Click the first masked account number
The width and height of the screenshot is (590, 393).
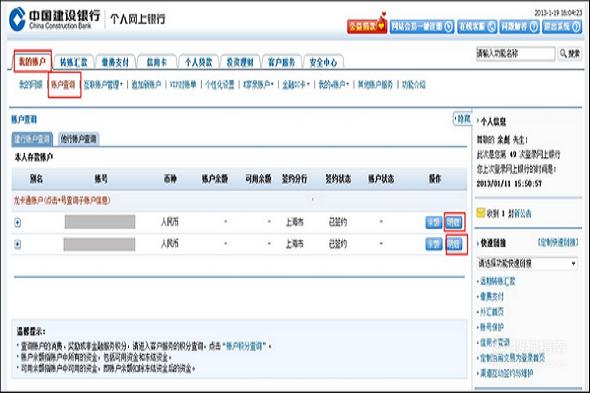click(100, 222)
